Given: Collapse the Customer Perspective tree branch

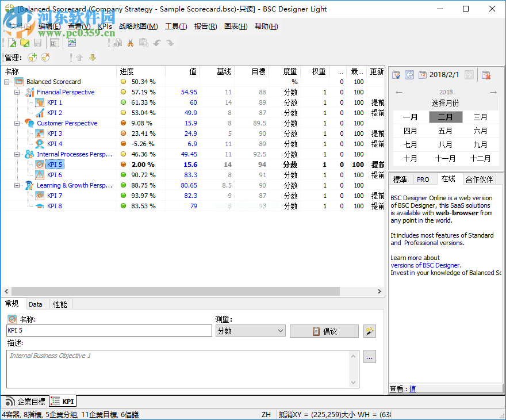Looking at the screenshot, I should pyautogui.click(x=18, y=123).
